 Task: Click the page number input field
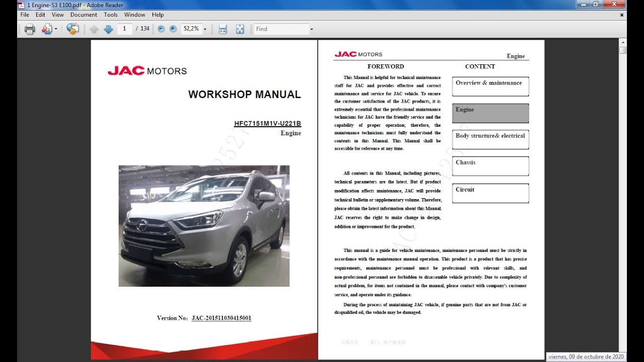[124, 29]
